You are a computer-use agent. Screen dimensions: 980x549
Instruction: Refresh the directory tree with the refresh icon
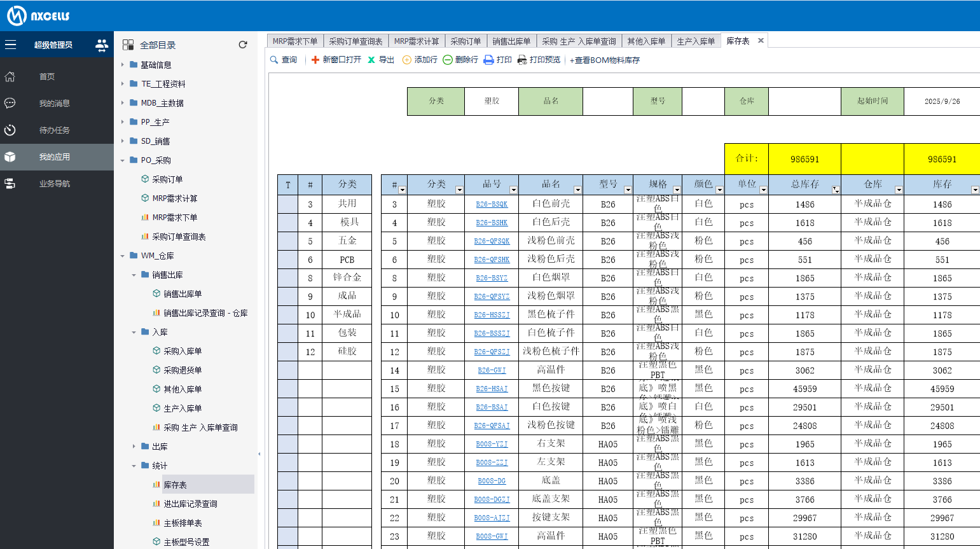coord(242,45)
